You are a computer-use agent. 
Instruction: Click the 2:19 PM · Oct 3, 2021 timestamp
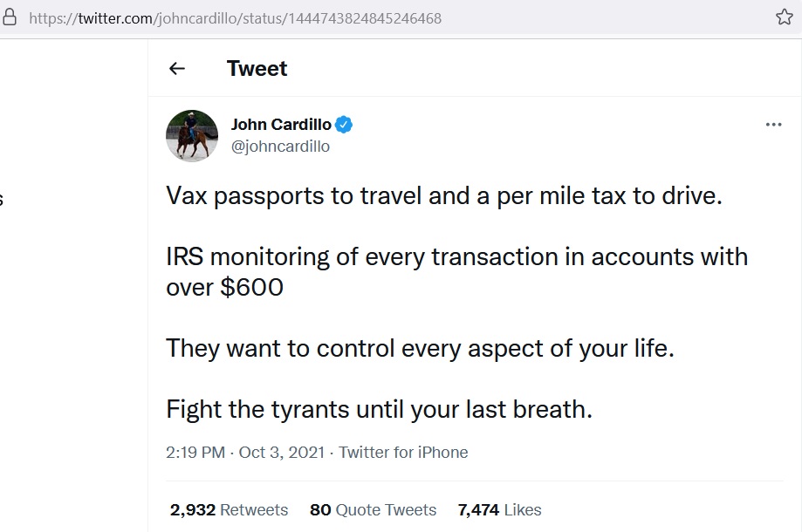244,453
